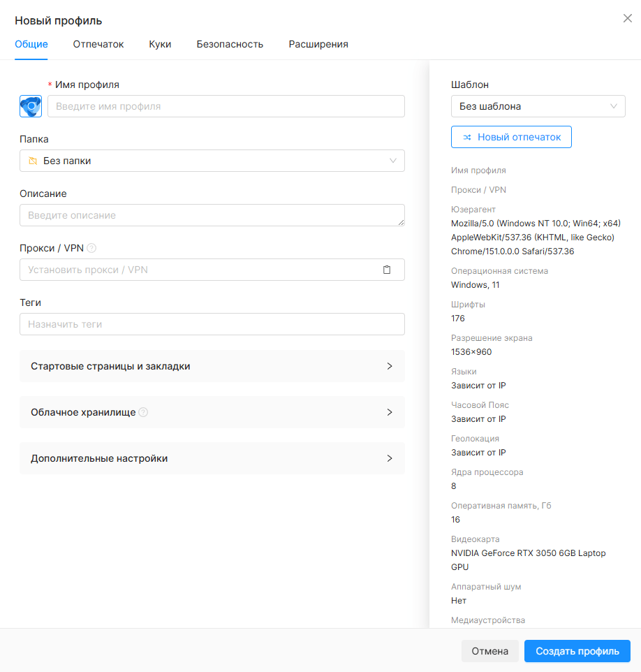The width and height of the screenshot is (641, 672).
Task: Click the Зависит от IP under Геолокация
Action: (x=478, y=453)
